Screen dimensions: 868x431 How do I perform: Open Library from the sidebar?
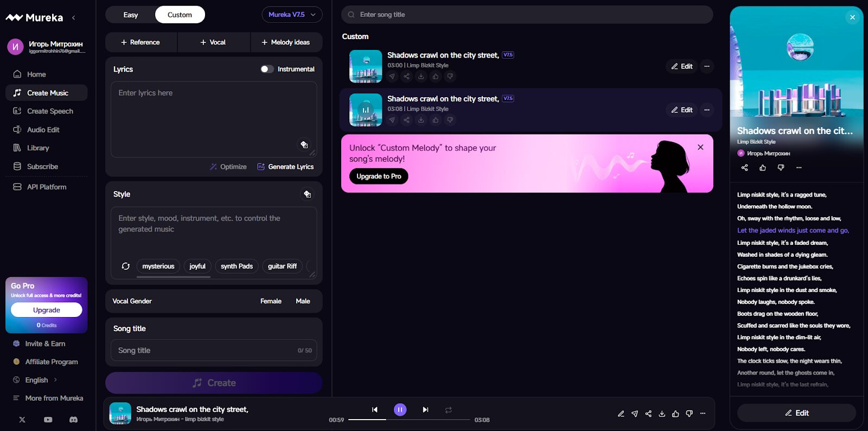pos(38,148)
